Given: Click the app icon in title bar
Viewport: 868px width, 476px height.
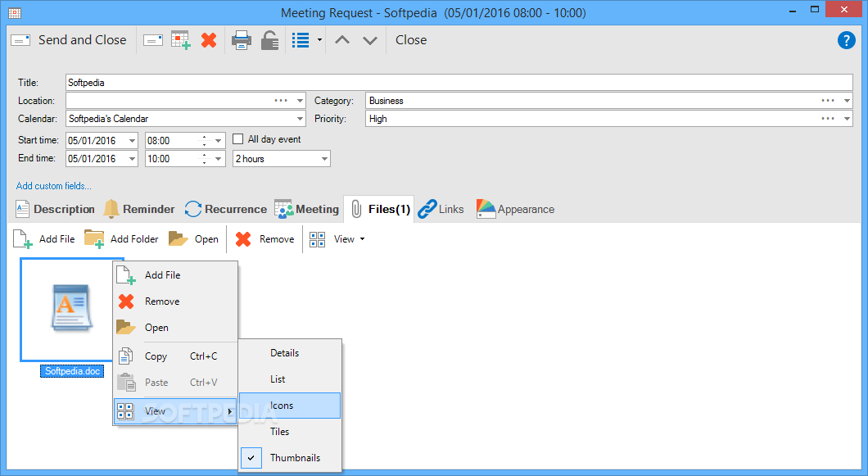Looking at the screenshot, I should tap(15, 13).
